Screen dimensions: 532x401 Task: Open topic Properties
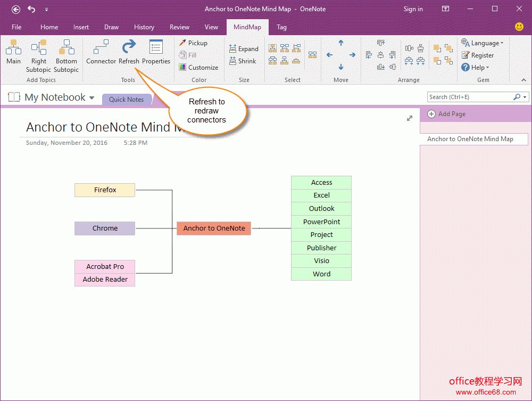(x=156, y=53)
